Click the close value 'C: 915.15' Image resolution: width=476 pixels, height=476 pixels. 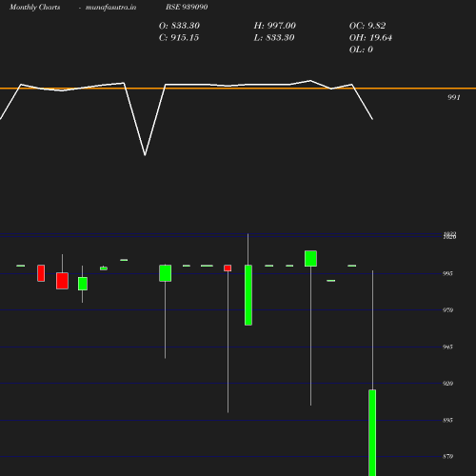click(x=179, y=38)
